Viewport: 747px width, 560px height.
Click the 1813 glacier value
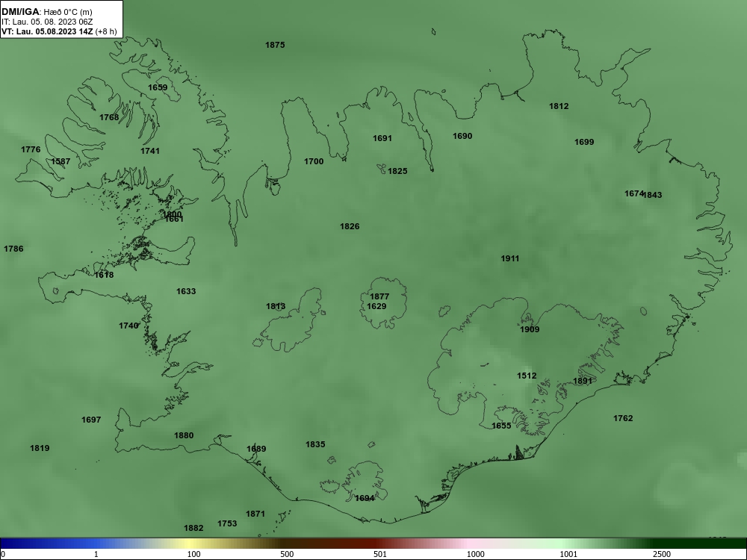[276, 306]
